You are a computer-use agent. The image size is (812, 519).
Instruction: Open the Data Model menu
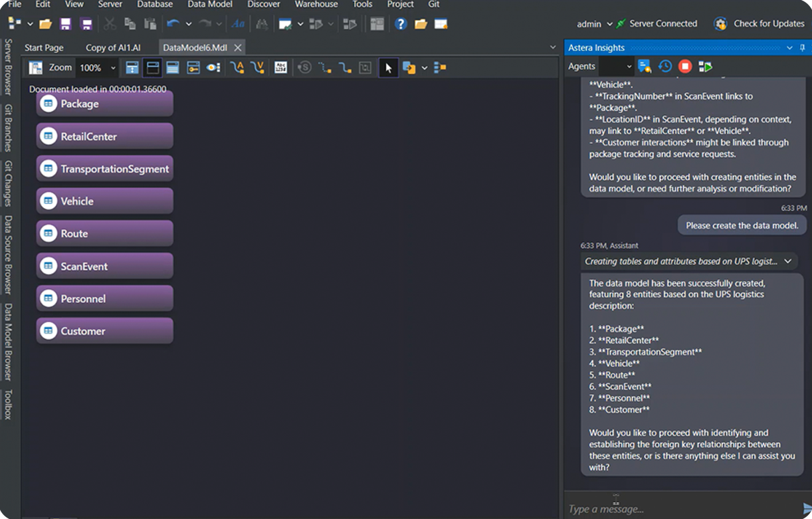210,4
